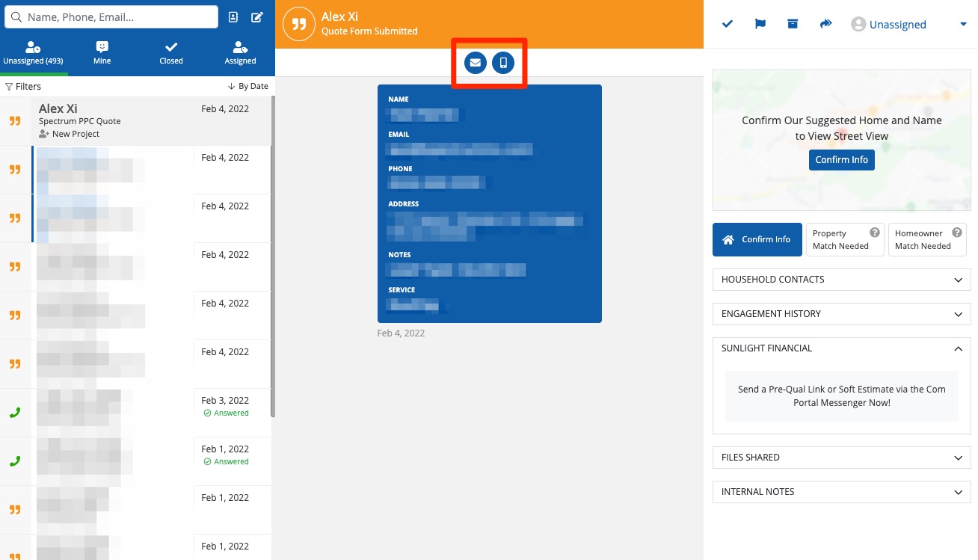Open the Unassigned assignee dropdown

[908, 25]
